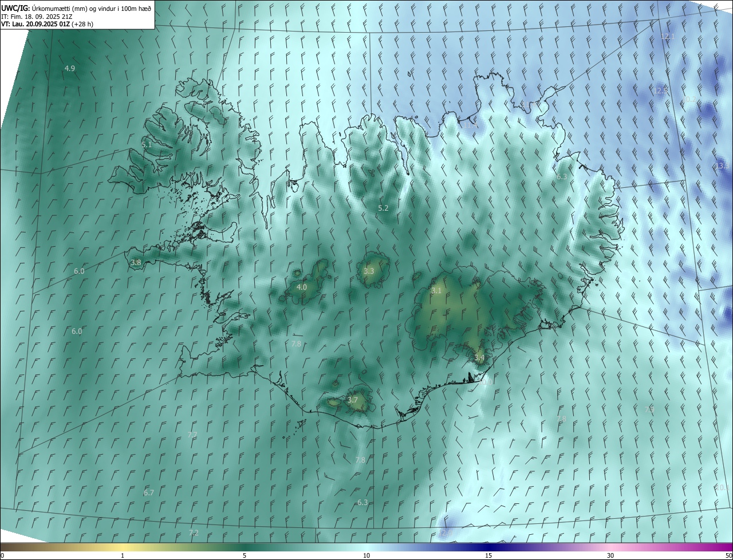Click the 3.3 value label on the map
733x560 pixels.
tap(369, 271)
